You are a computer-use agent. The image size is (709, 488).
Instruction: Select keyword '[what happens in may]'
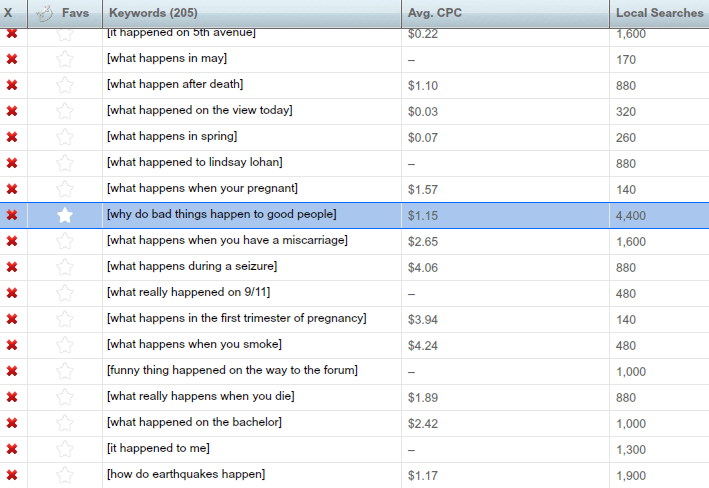click(x=167, y=58)
